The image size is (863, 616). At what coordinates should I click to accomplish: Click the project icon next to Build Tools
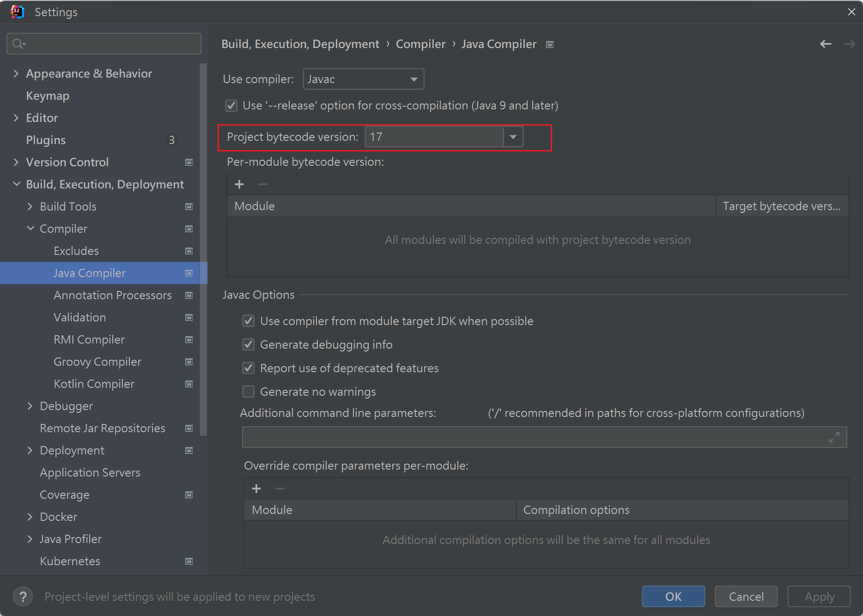click(x=189, y=206)
